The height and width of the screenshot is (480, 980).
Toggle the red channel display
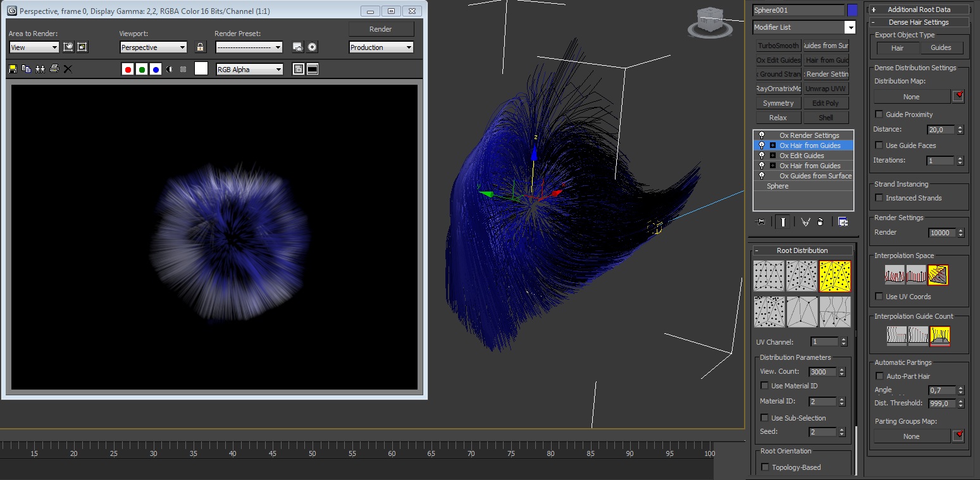click(x=128, y=70)
